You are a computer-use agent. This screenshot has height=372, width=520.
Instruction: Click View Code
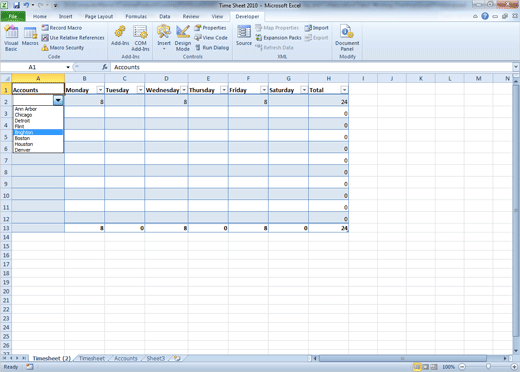coord(211,38)
